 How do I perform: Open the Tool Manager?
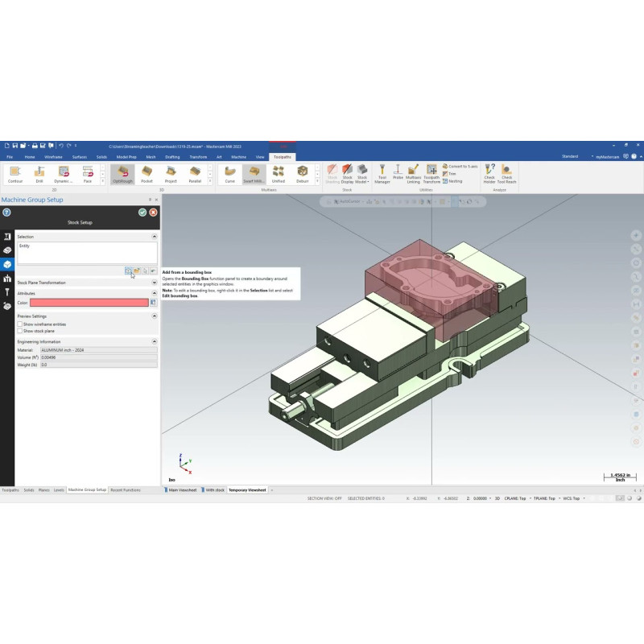coord(382,173)
